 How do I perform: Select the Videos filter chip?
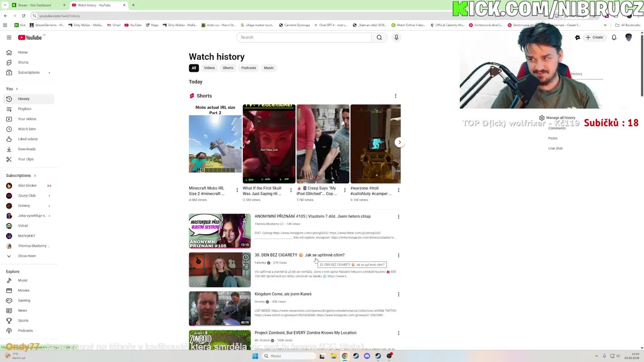pyautogui.click(x=209, y=68)
